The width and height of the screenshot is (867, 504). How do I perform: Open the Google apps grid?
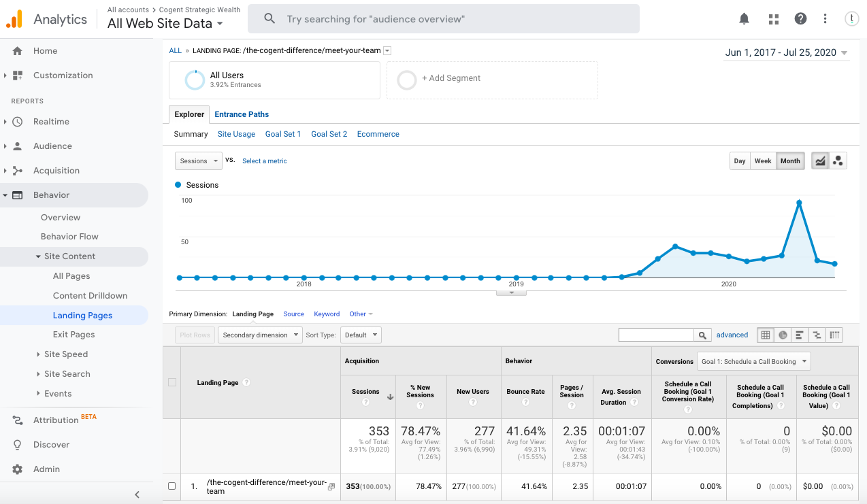pyautogui.click(x=773, y=18)
